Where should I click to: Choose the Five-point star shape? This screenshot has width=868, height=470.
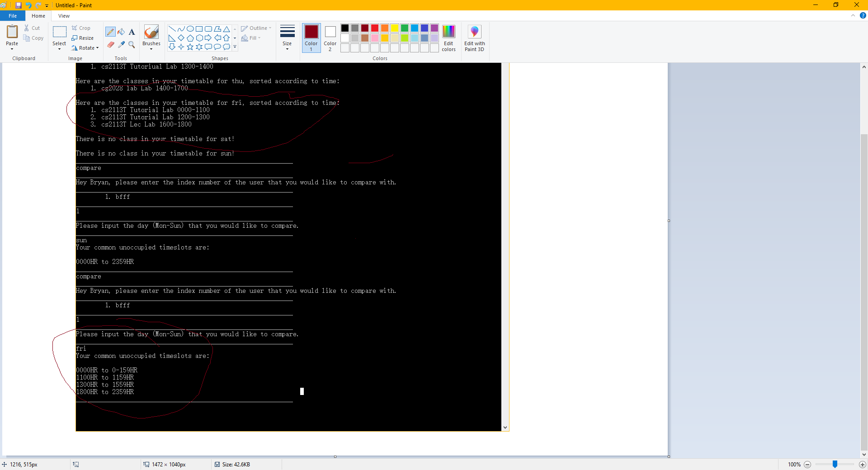click(190, 47)
